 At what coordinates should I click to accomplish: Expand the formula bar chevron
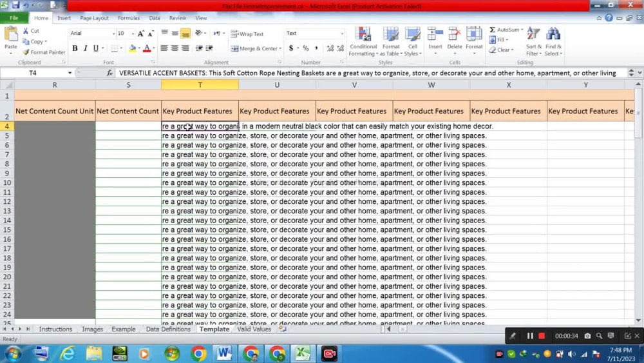639,73
